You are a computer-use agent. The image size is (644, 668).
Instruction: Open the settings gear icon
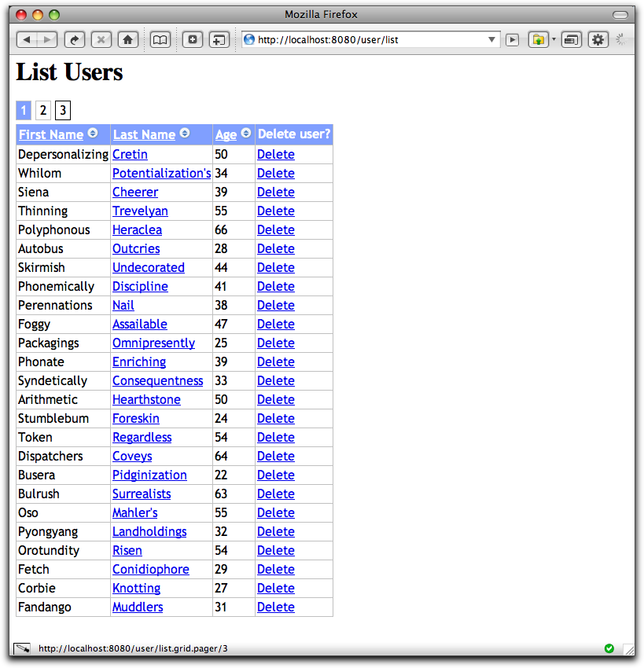[598, 39]
